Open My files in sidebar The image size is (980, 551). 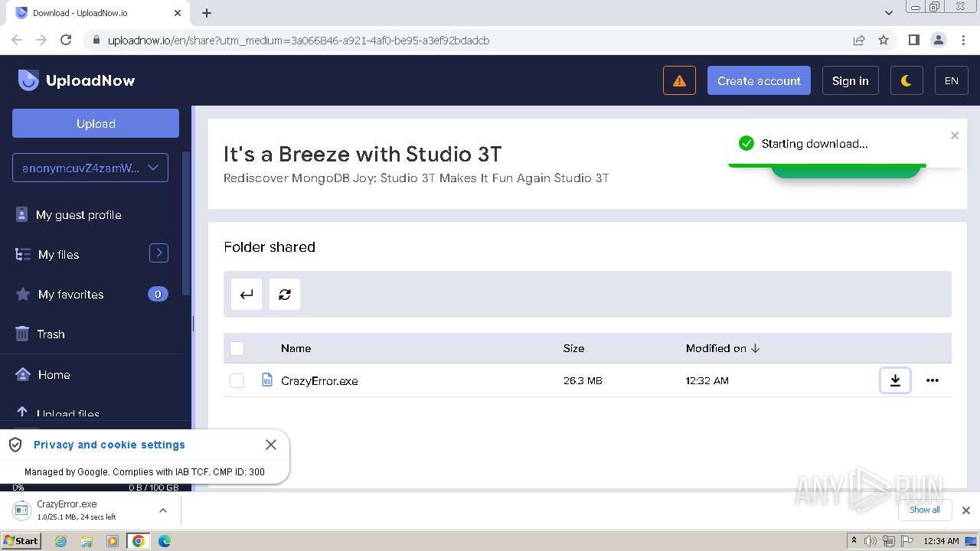[x=58, y=255]
